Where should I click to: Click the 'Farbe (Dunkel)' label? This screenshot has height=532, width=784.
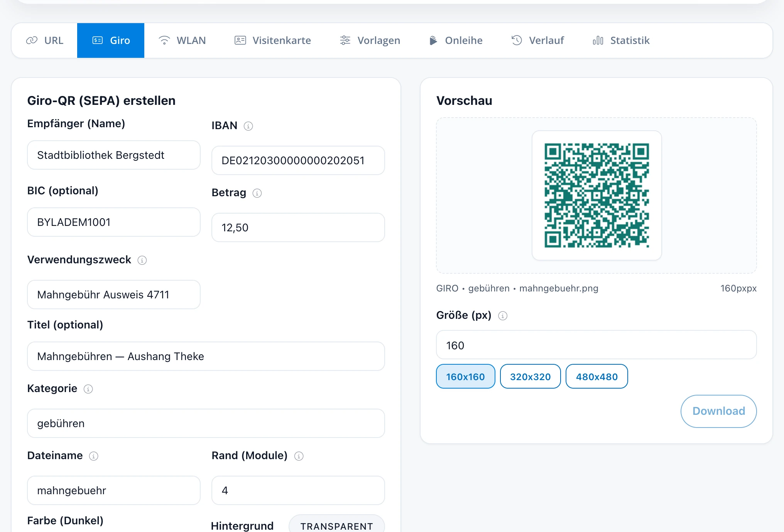tap(65, 521)
